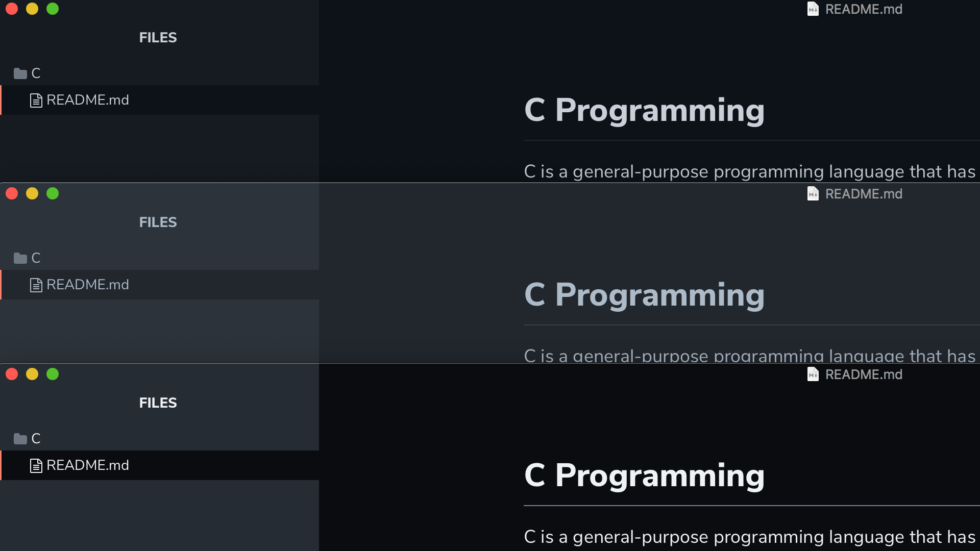Click the C folder icon in the top window

(x=20, y=73)
